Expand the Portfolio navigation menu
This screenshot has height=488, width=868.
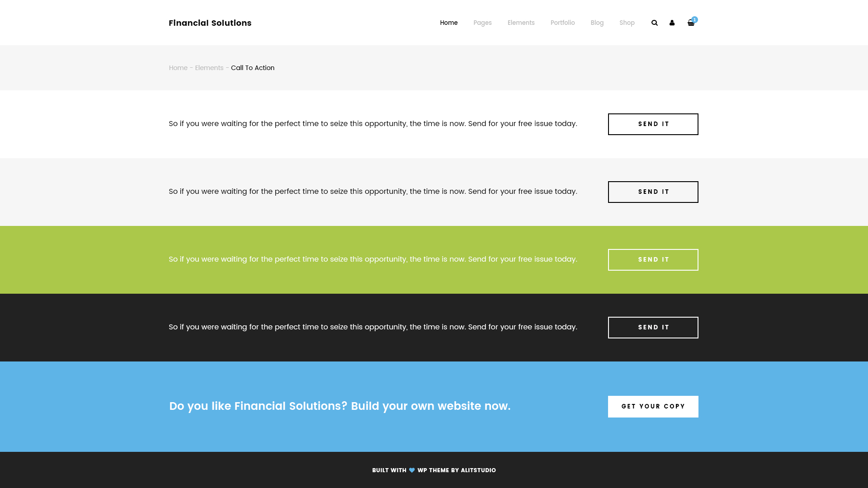click(x=562, y=23)
